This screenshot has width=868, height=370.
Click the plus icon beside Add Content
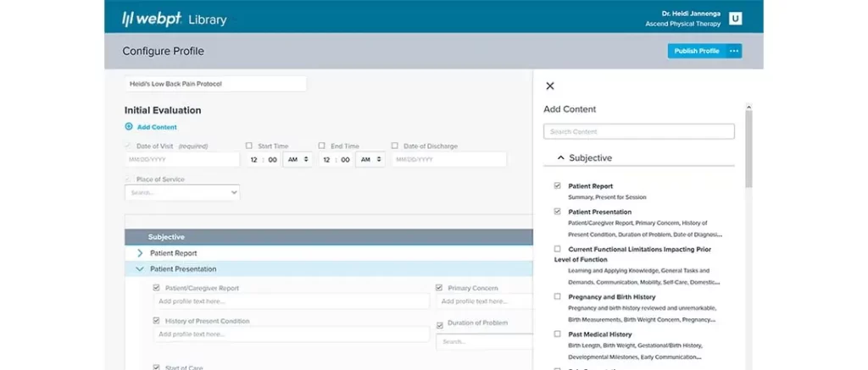pos(129,127)
